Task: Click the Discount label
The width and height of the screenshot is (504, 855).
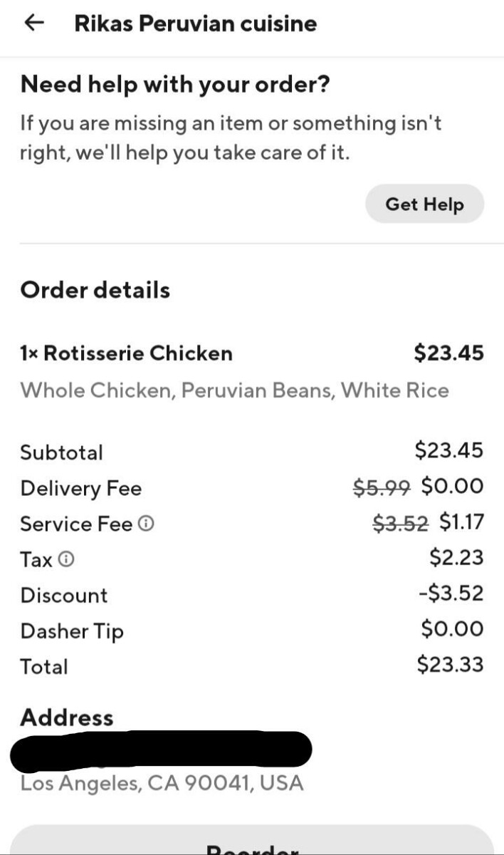Action: click(x=64, y=596)
